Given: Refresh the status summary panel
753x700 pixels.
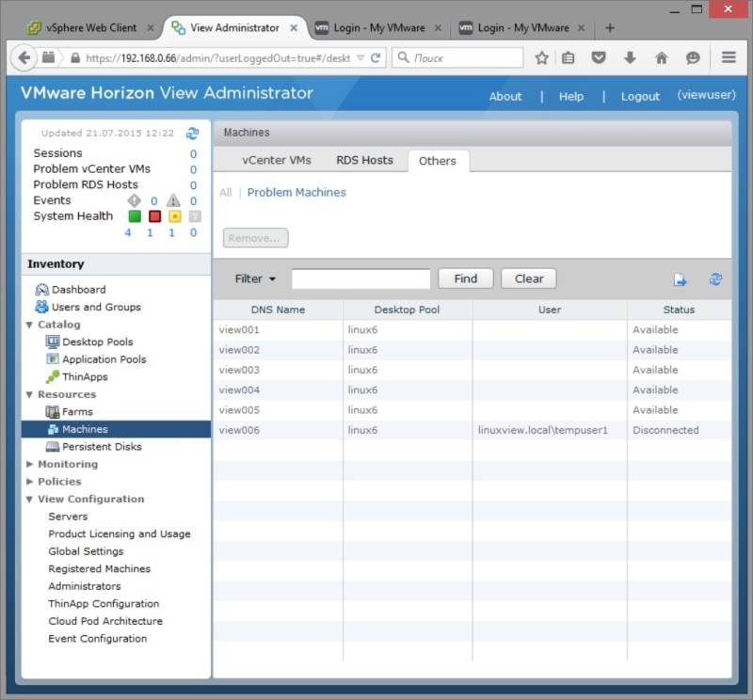Looking at the screenshot, I should click(x=193, y=133).
